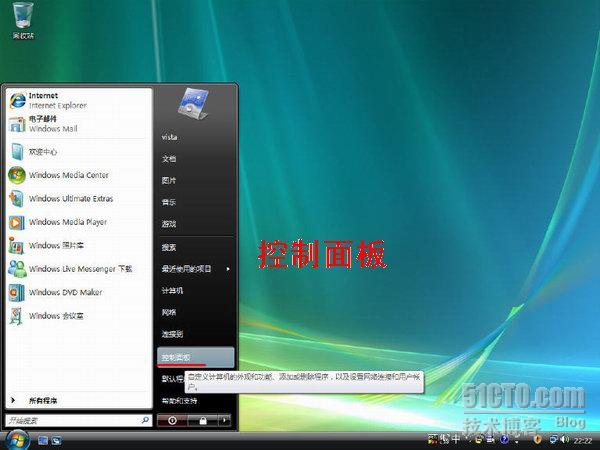Open 欢迎中心 Welcome Center

pos(78,152)
